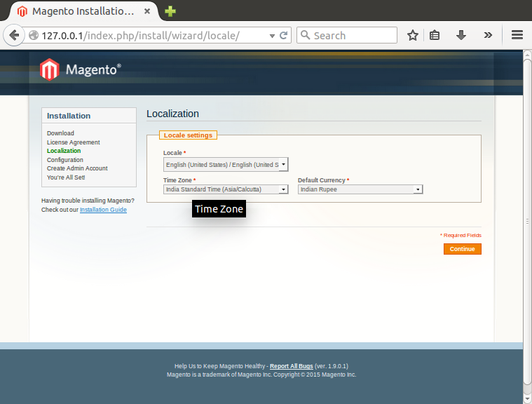Screen dimensions: 532x404
Task: Open the Installation Guide link
Action: point(103,210)
